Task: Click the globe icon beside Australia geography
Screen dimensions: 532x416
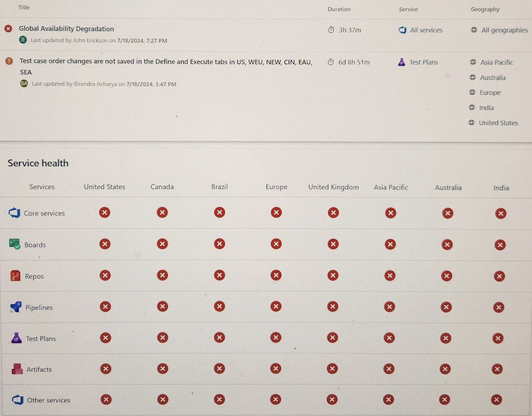Action: click(473, 78)
